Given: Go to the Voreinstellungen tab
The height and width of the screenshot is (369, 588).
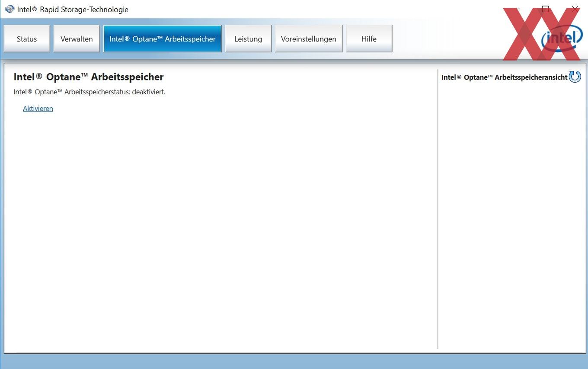Looking at the screenshot, I should pos(309,39).
